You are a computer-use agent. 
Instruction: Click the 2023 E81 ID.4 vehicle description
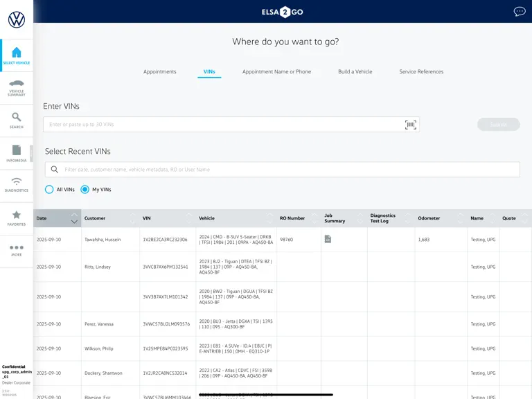pos(235,348)
